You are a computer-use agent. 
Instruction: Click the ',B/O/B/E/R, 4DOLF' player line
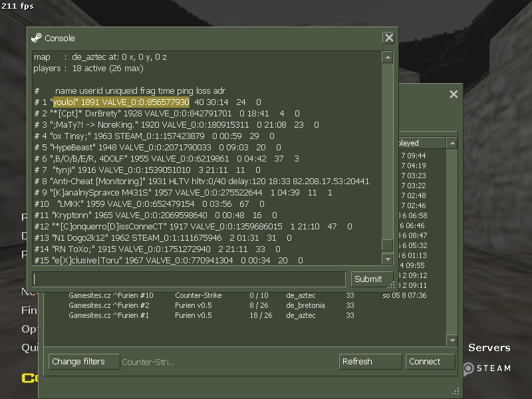pyautogui.click(x=167, y=159)
